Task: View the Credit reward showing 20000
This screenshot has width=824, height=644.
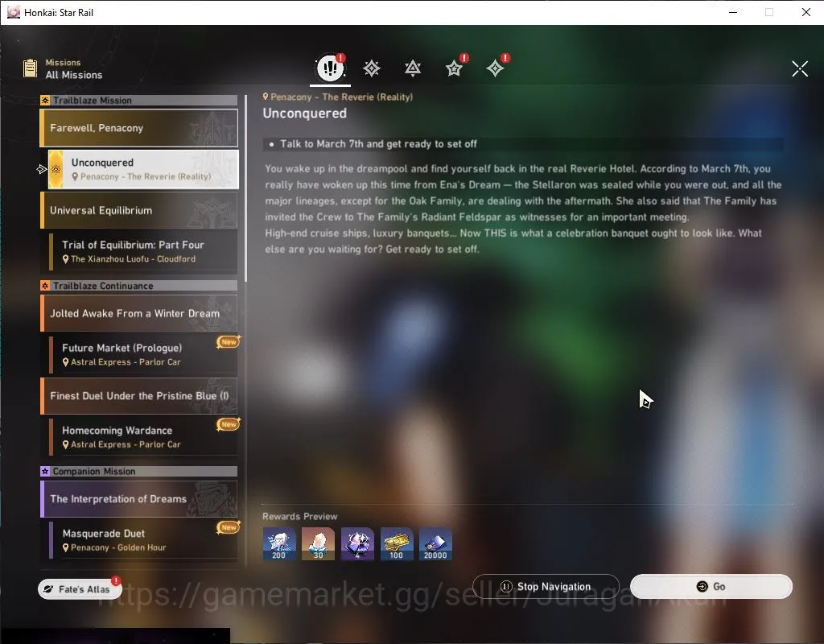Action: (435, 543)
